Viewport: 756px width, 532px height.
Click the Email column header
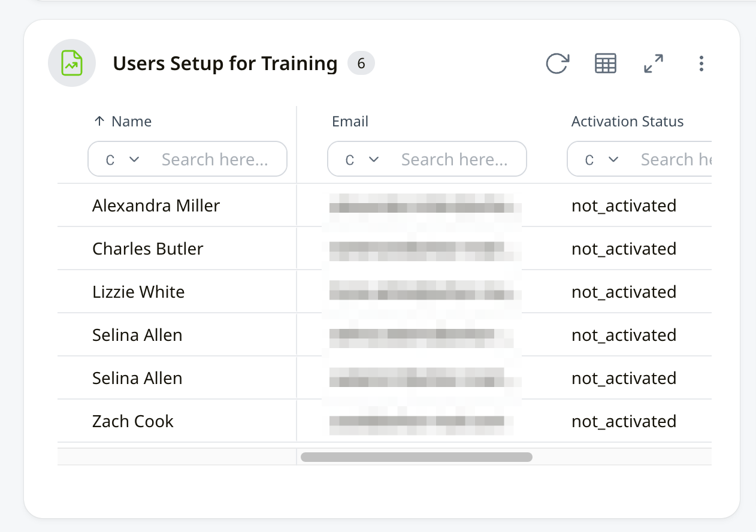(350, 122)
